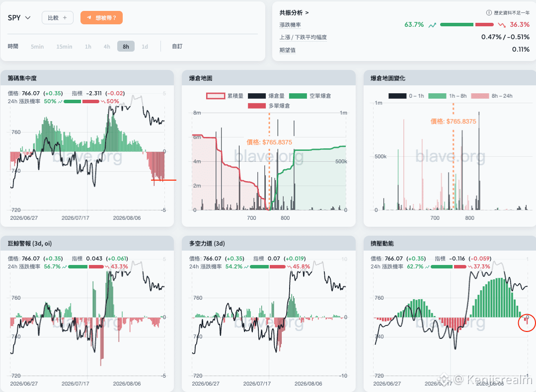536x392 pixels.
Task: Click the 自訂 custom timeframe option
Action: tap(177, 47)
